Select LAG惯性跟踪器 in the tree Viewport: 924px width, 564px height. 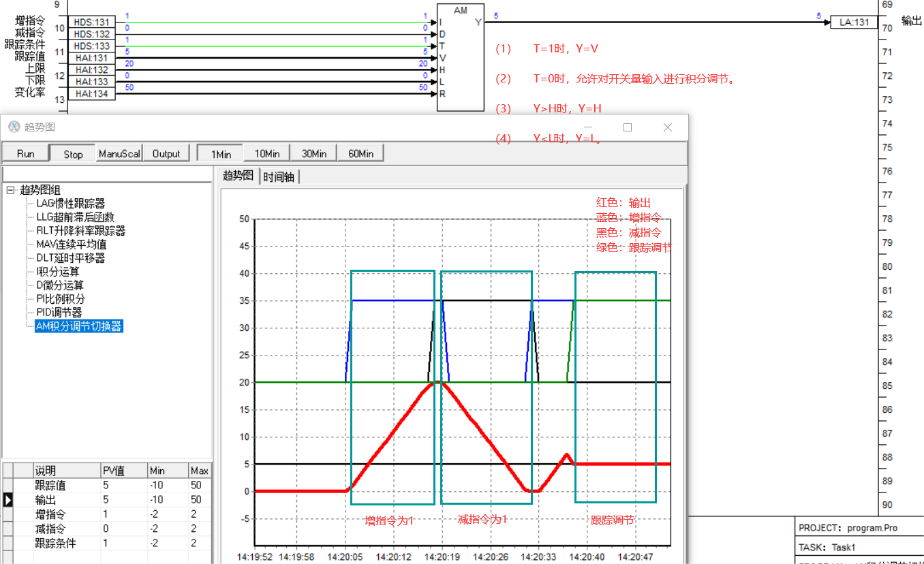(x=71, y=204)
